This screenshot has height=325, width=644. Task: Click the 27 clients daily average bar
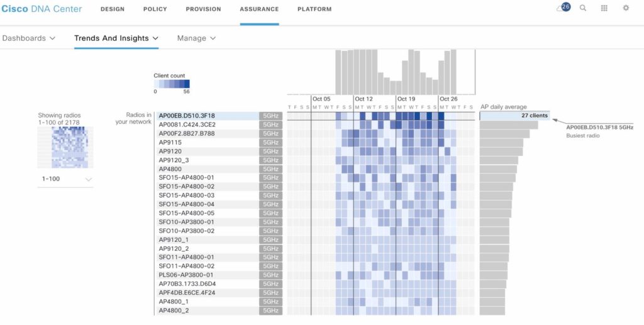pyautogui.click(x=514, y=116)
